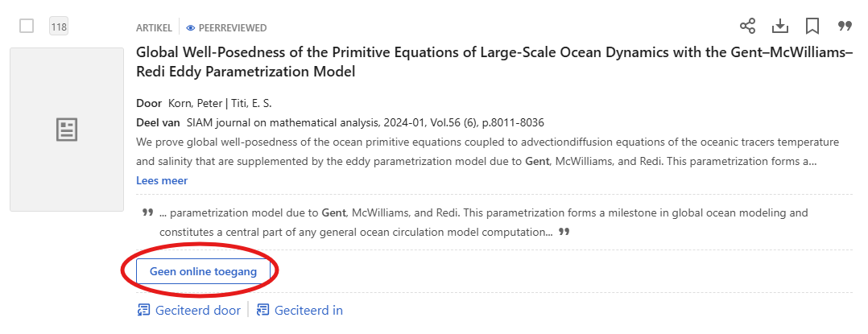Click the closing quote mark after the snippet
The height and width of the screenshot is (334, 868).
[564, 233]
